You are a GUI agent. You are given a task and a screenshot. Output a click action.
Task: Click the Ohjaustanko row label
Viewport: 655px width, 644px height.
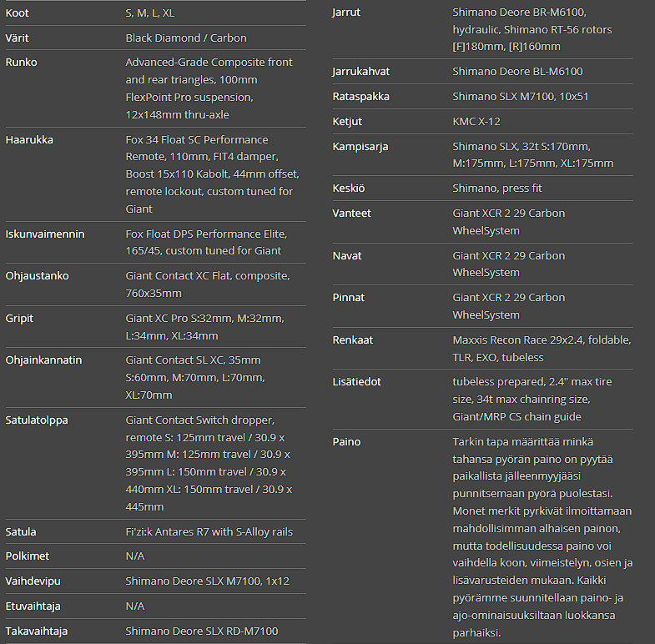[37, 276]
